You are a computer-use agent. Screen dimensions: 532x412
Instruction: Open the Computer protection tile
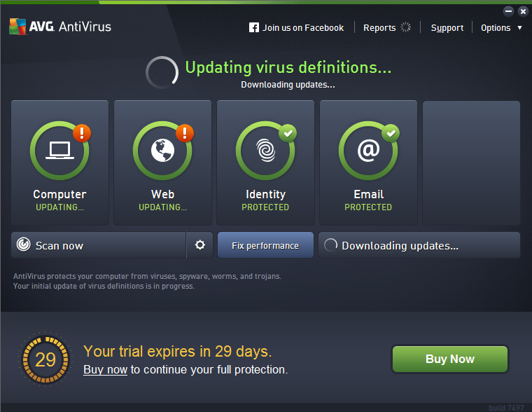click(x=59, y=163)
